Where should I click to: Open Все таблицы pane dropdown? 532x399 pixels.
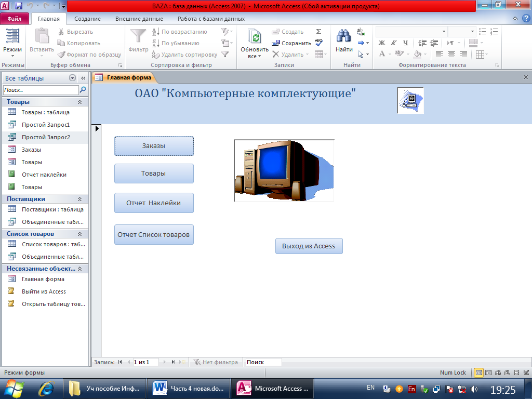tap(72, 78)
